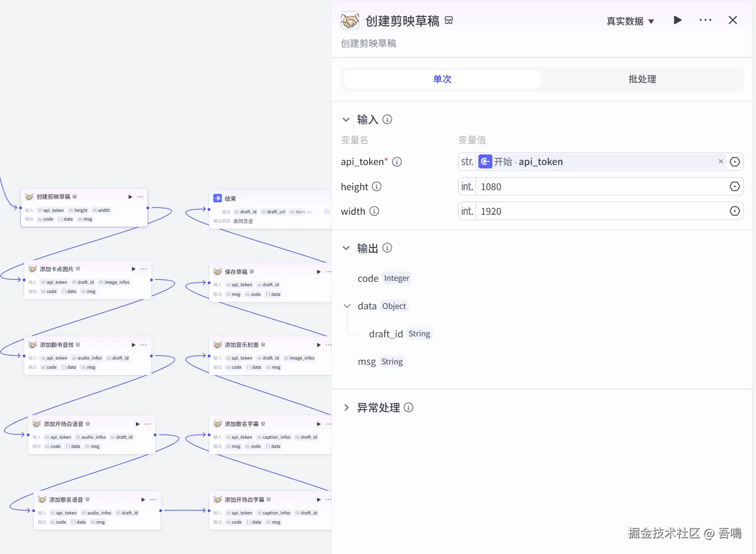Show info for the 输入 section
Image resolution: width=756 pixels, height=554 pixels.
coord(387,119)
